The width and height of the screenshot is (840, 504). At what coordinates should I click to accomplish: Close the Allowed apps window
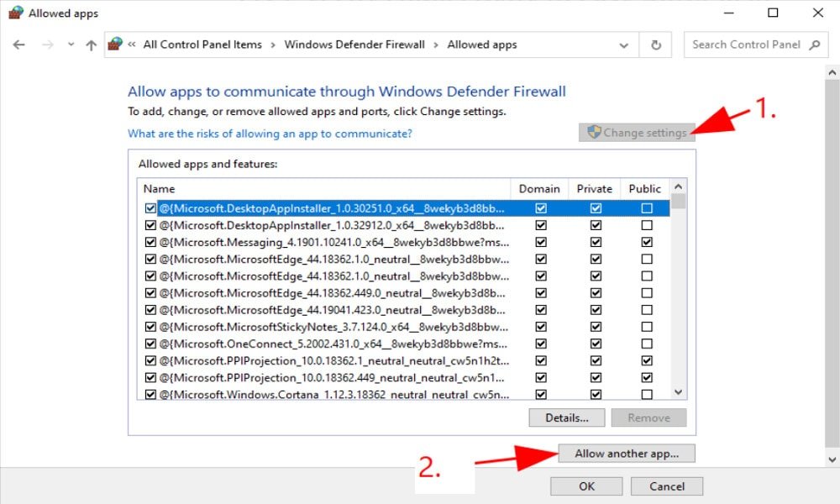pyautogui.click(x=817, y=13)
